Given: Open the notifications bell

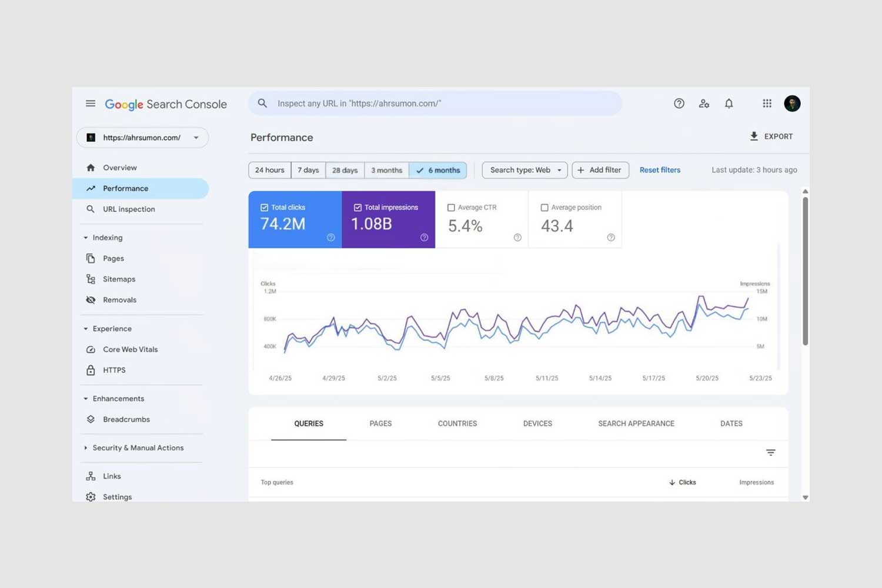Looking at the screenshot, I should coord(729,103).
